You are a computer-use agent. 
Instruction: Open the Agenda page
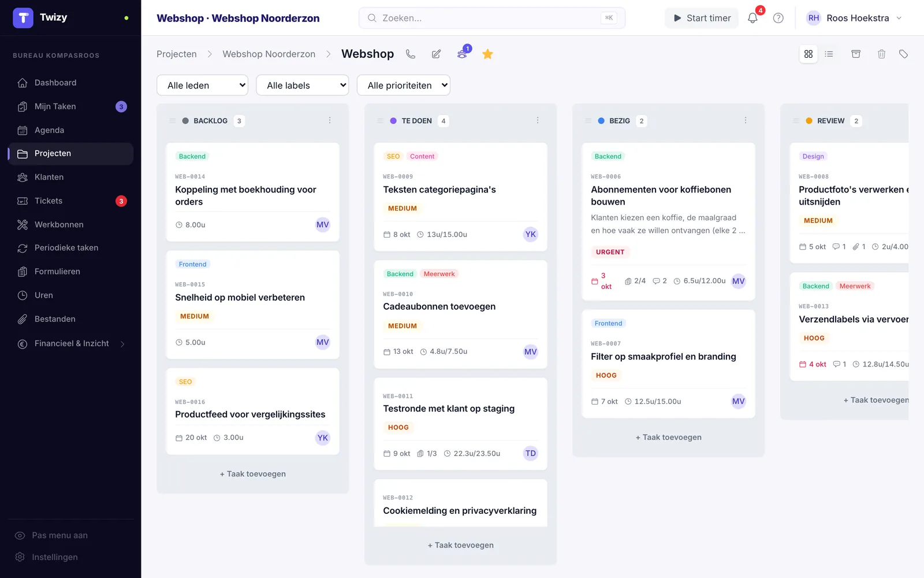click(x=70, y=130)
